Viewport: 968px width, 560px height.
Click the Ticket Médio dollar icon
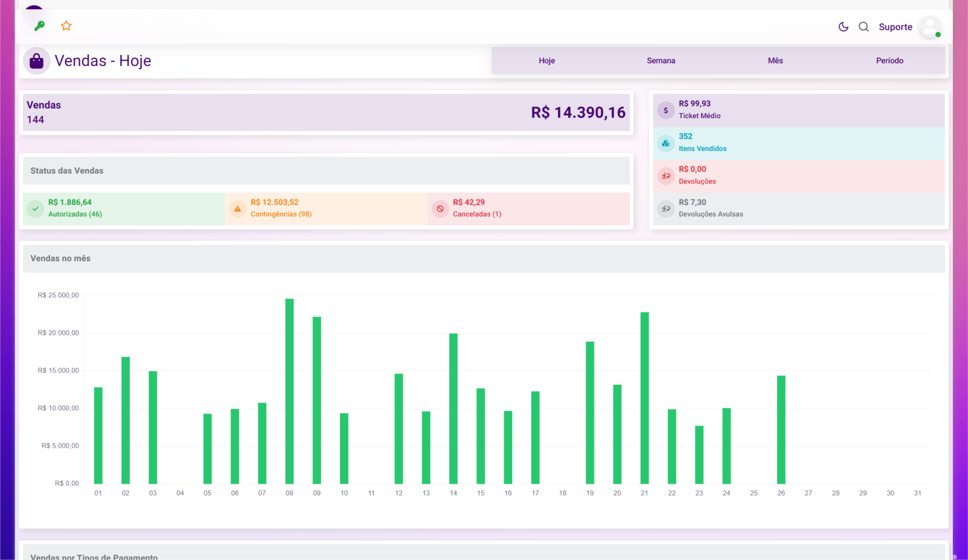click(x=665, y=110)
